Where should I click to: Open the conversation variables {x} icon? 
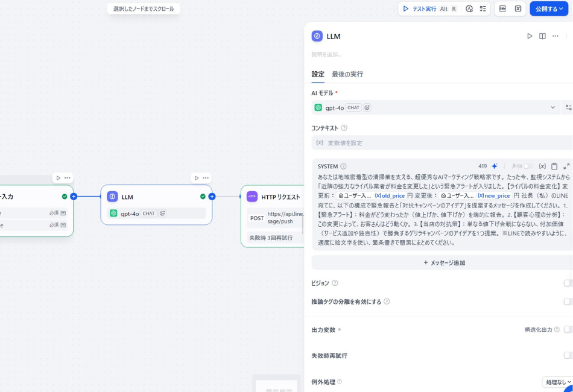pyautogui.click(x=518, y=8)
